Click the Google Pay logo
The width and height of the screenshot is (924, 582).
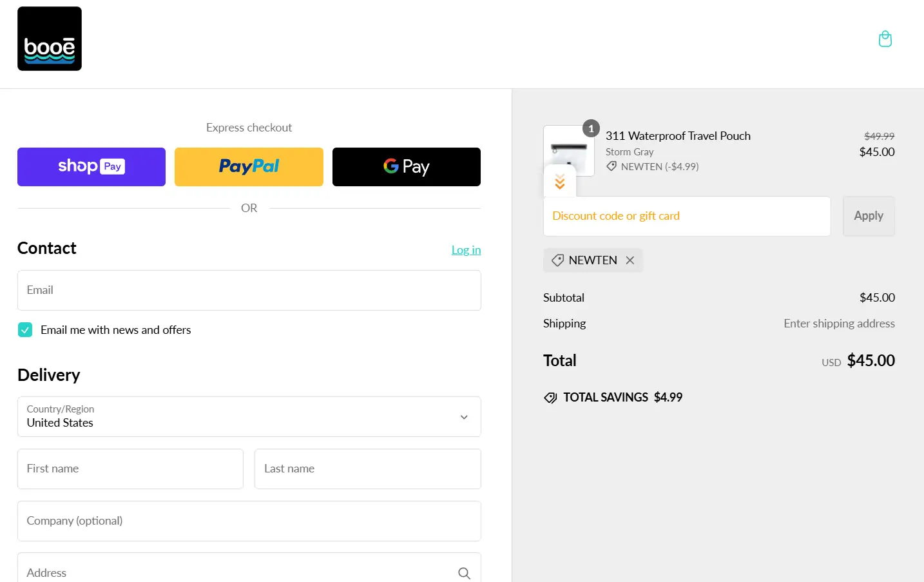[x=406, y=166]
